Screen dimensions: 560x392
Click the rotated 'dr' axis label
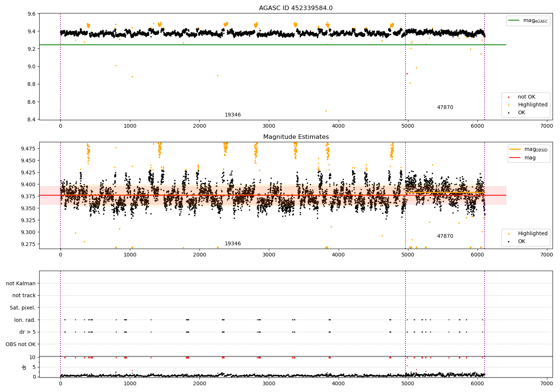24,367
